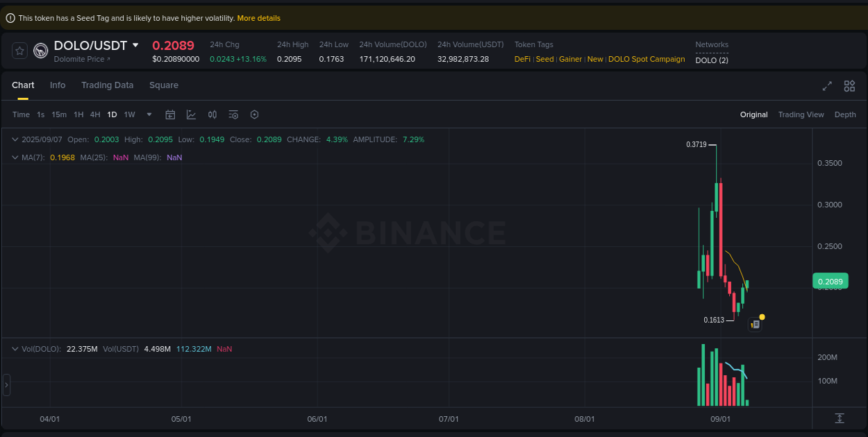Screen dimensions: 868x437
Task: Collapse the MA indicator row
Action: pyautogui.click(x=14, y=157)
